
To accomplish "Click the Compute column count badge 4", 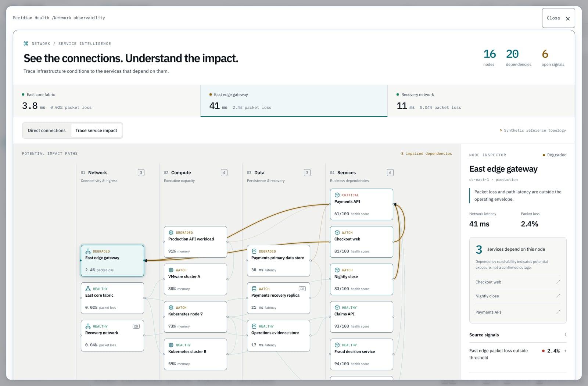I will pos(224,172).
